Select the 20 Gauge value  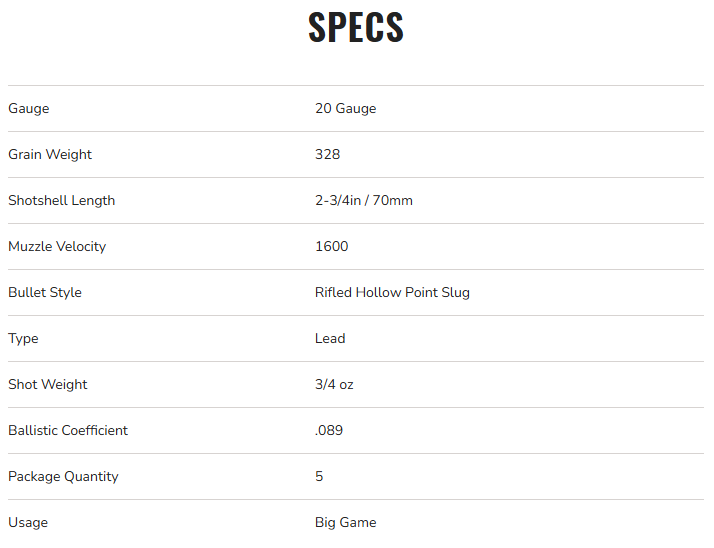coord(345,108)
